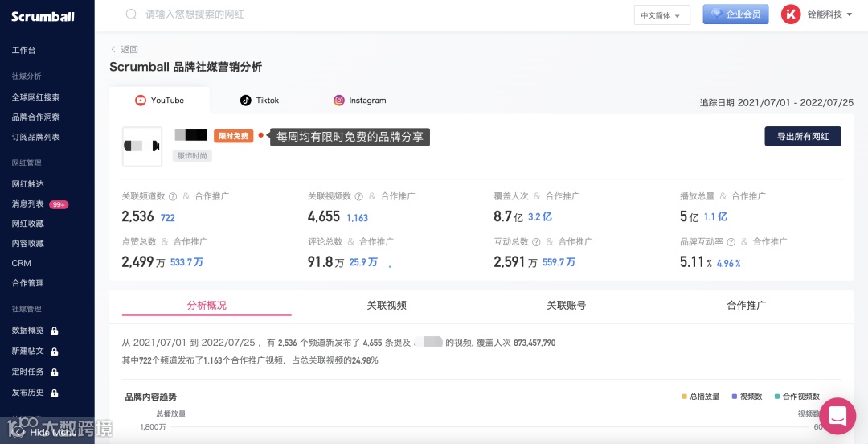Image resolution: width=868 pixels, height=444 pixels.
Task: Click lock icon beside 定时任务
Action: (x=55, y=372)
